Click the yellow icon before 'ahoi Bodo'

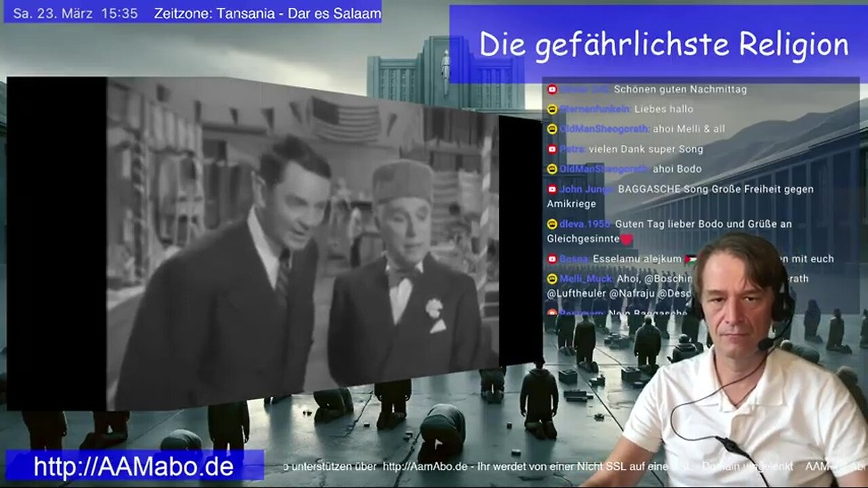coord(552,169)
